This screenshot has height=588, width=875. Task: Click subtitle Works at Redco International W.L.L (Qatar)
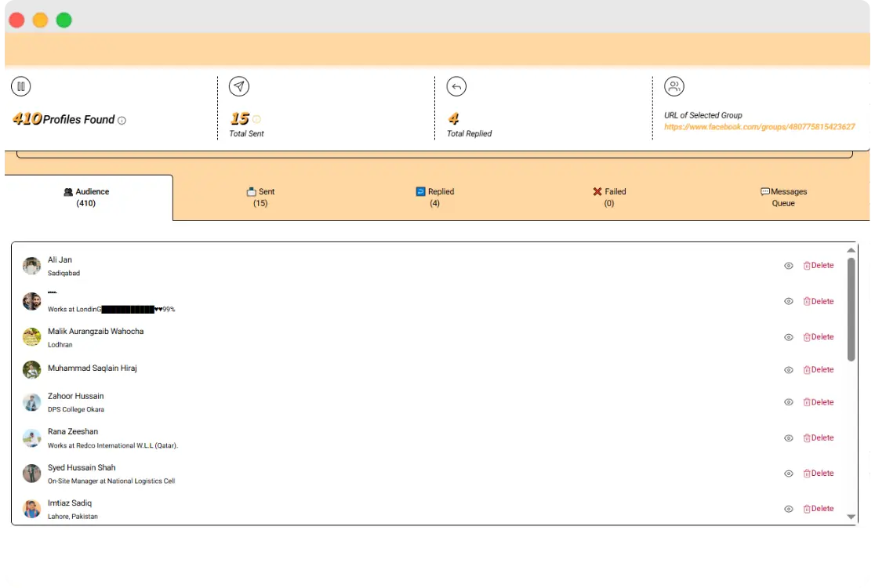(x=113, y=446)
